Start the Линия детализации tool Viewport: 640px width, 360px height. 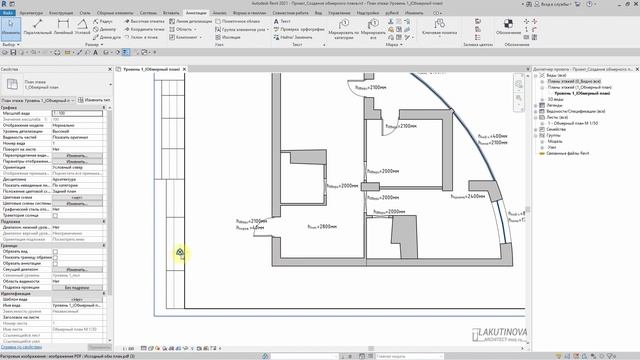[x=191, y=21]
